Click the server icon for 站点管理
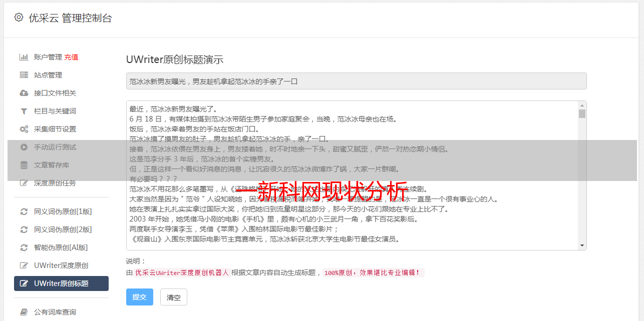This screenshot has width=644, height=321. [24, 75]
